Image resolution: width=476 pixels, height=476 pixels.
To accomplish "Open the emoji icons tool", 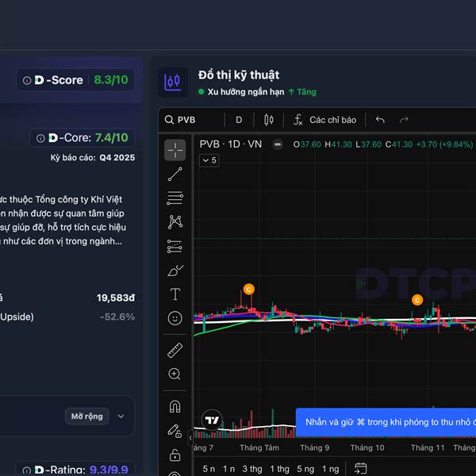I will click(175, 318).
